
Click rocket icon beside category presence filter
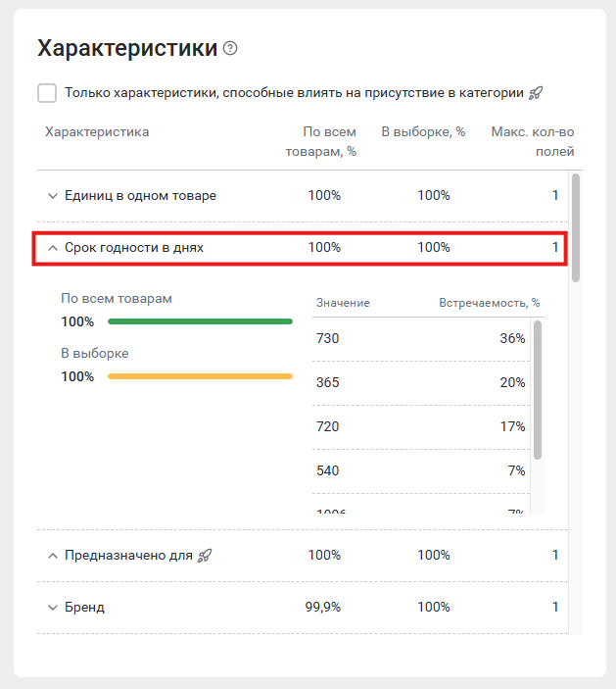(x=536, y=93)
